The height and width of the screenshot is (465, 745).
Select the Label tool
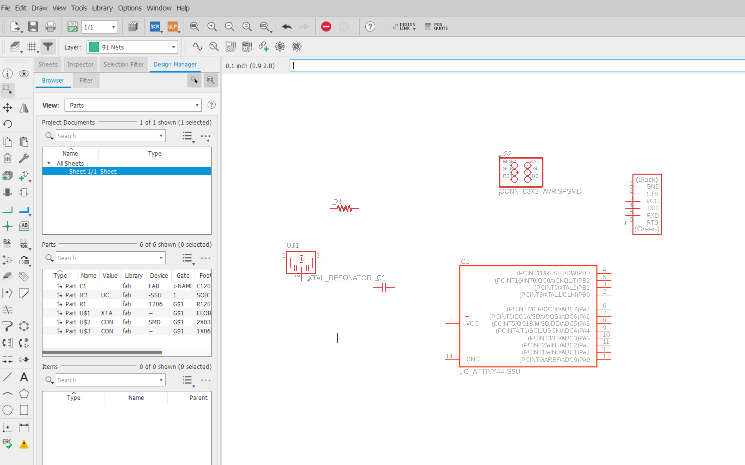coord(24,227)
